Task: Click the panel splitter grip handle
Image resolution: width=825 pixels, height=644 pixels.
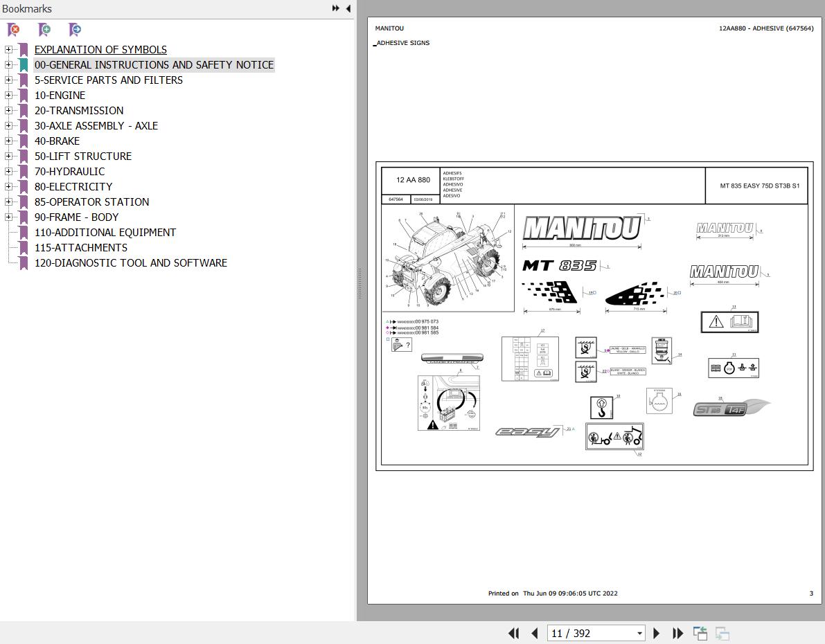Action: 360,283
